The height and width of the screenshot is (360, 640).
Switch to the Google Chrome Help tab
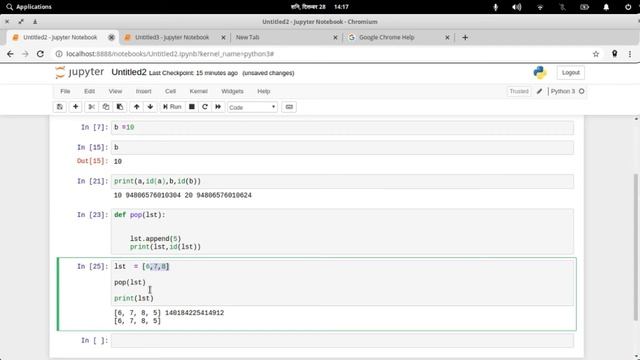pos(387,38)
